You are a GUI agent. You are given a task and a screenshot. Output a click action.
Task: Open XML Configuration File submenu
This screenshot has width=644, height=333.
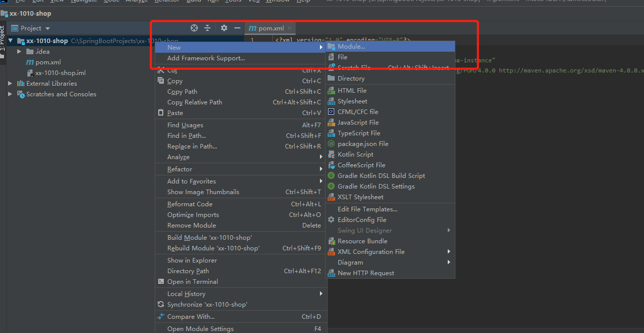[x=390, y=251]
